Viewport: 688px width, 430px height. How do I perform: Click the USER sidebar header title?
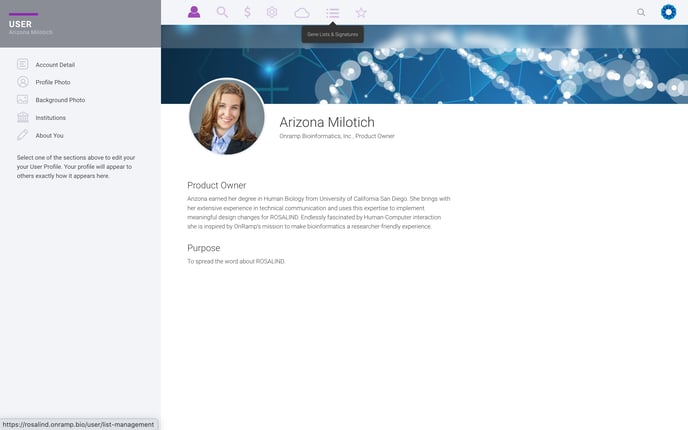(x=20, y=24)
